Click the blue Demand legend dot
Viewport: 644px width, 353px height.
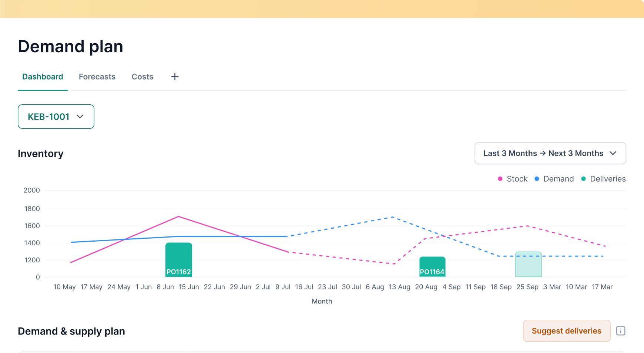tap(537, 179)
